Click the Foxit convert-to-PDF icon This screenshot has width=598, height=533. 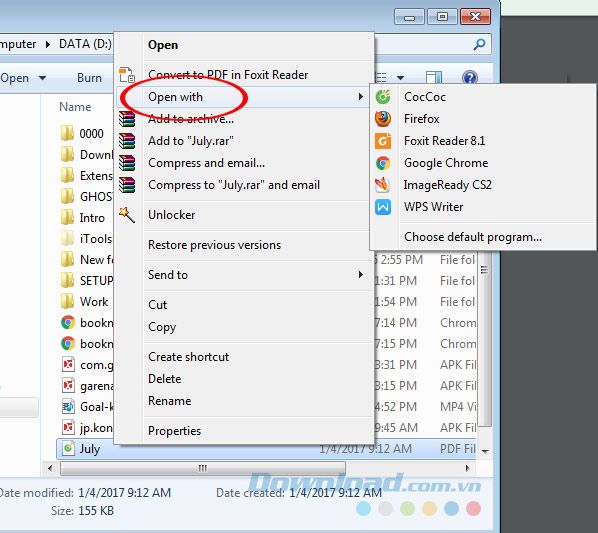(x=127, y=75)
